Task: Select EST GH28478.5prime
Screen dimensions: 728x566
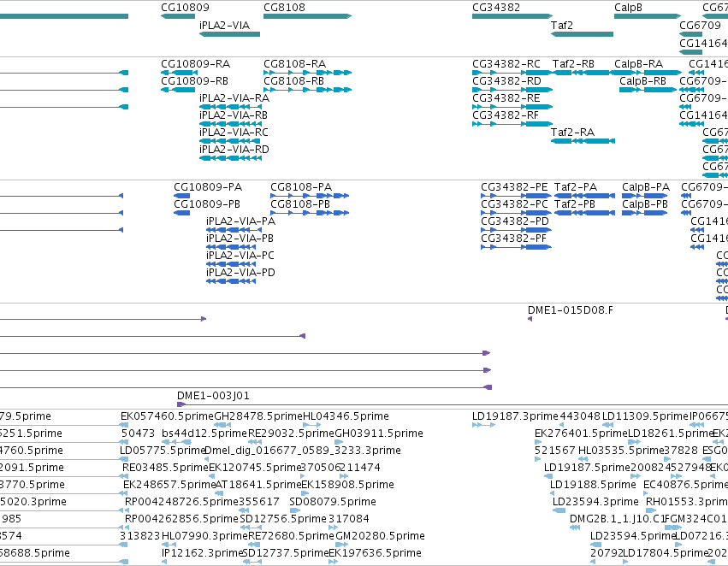Action: coord(258,416)
